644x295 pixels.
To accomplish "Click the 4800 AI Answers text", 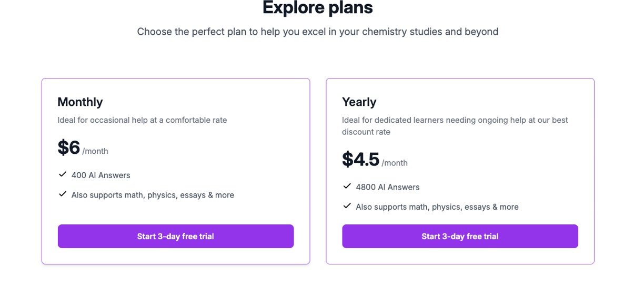I will [388, 187].
